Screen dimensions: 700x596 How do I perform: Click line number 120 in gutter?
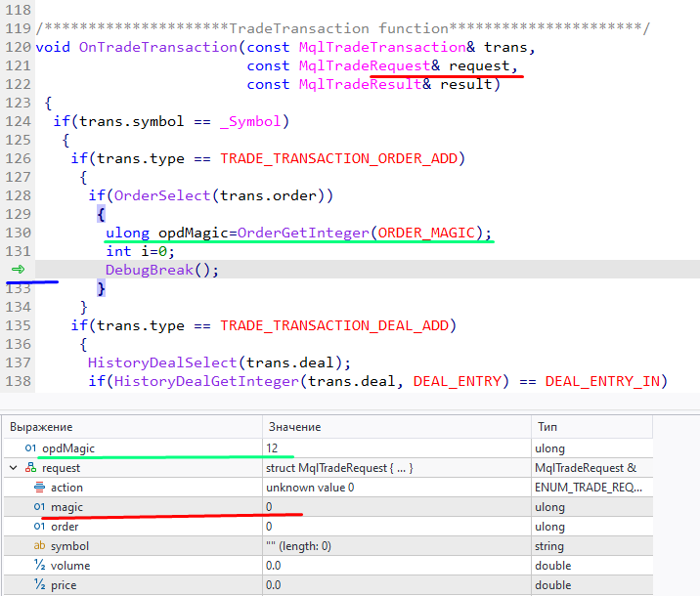click(18, 47)
